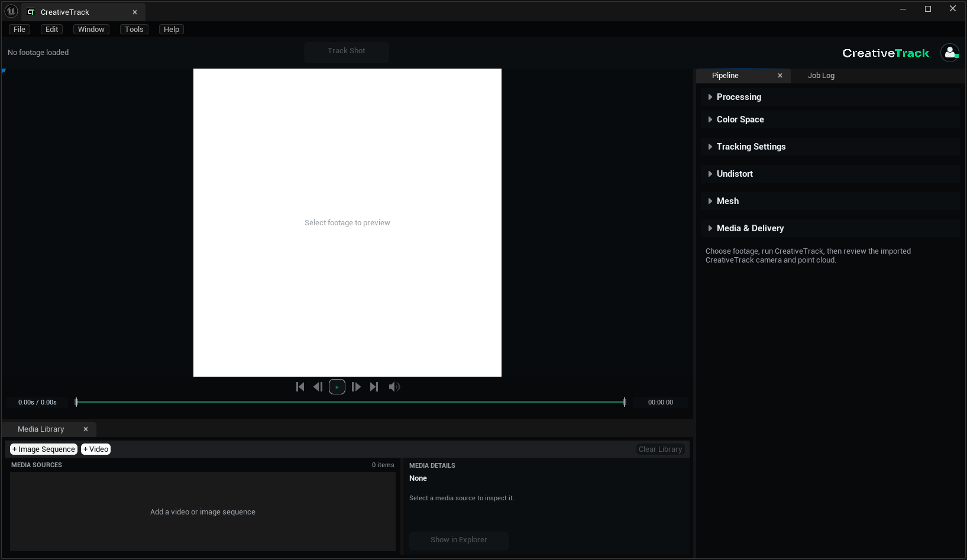Click the 'No footage loaded' status text

coord(38,53)
